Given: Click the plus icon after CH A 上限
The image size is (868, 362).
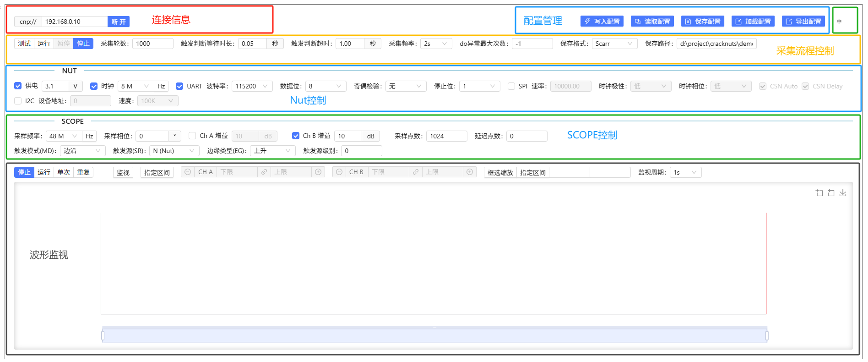Looking at the screenshot, I should 318,172.
